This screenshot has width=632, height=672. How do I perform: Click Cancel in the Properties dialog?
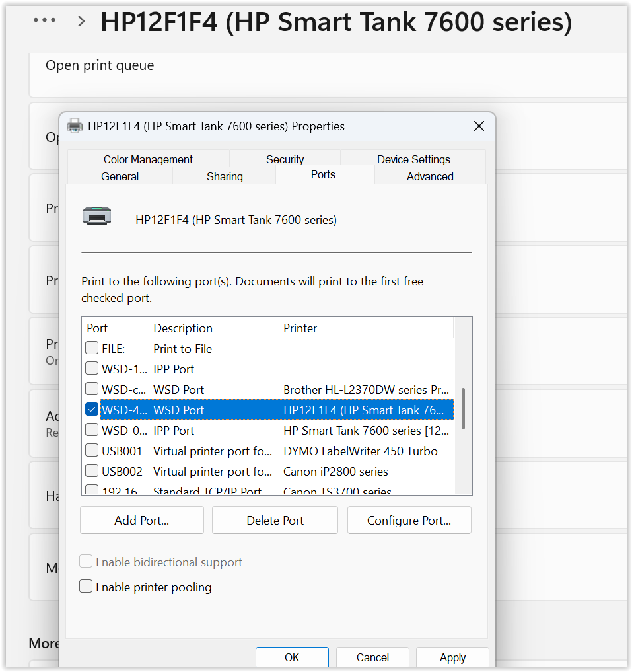[372, 657]
